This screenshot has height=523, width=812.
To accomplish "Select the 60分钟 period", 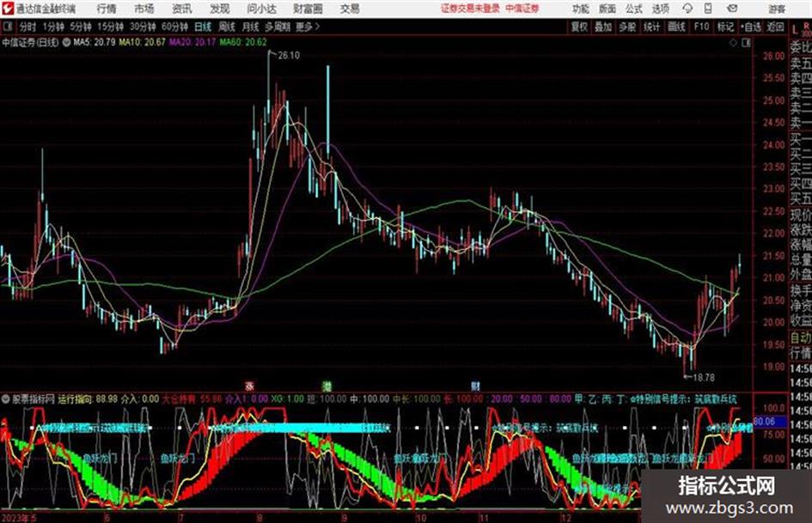I will [x=174, y=27].
